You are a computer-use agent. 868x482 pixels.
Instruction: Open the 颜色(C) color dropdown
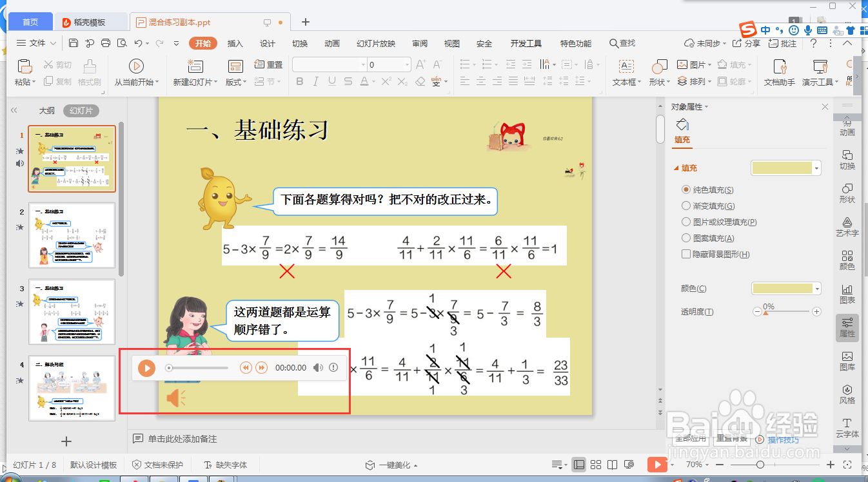click(x=818, y=288)
